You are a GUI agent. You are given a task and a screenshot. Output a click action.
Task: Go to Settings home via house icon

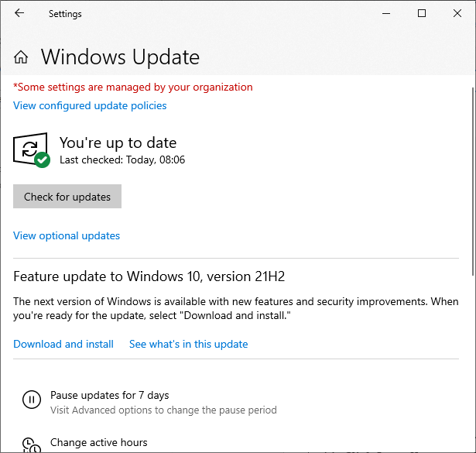(x=22, y=57)
